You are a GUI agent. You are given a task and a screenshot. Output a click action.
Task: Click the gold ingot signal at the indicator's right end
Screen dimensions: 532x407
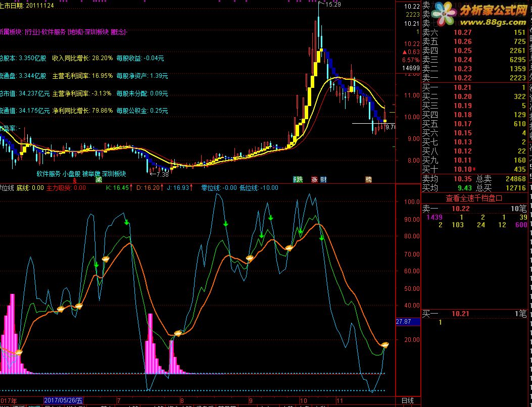pyautogui.click(x=385, y=345)
